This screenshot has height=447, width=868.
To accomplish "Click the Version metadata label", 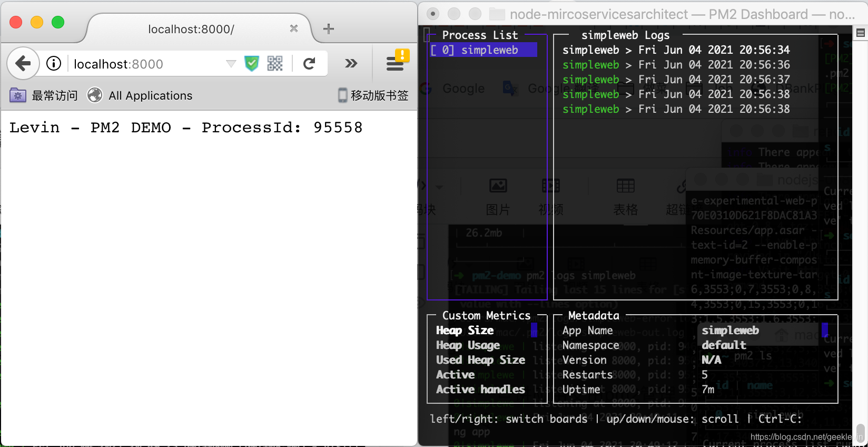I will pos(584,360).
